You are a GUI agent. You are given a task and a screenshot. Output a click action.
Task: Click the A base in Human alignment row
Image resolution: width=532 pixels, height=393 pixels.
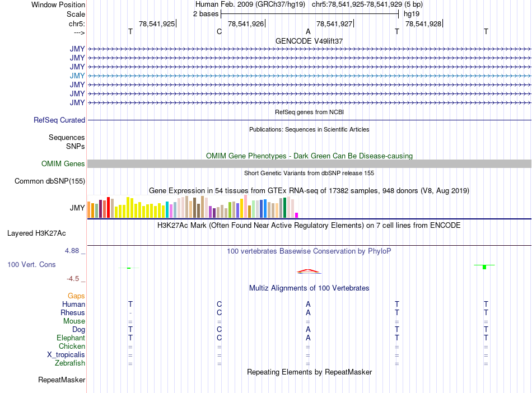(x=308, y=304)
